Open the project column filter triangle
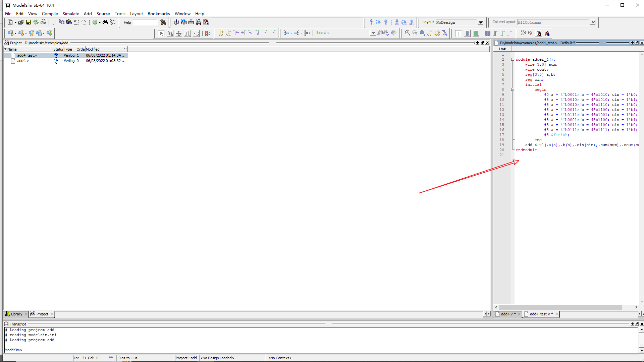 tap(125, 49)
